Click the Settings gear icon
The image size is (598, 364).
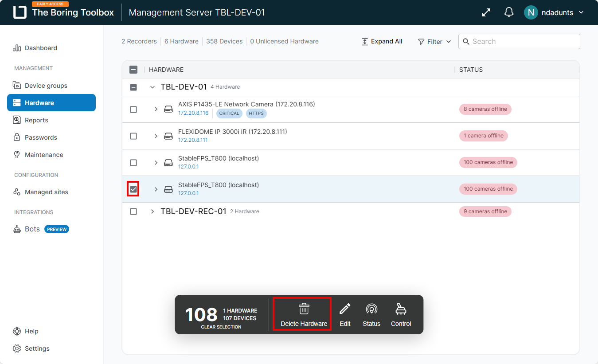click(17, 348)
